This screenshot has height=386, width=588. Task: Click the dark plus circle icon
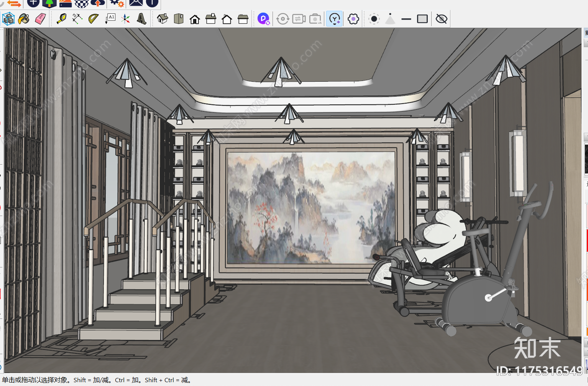point(33,3)
